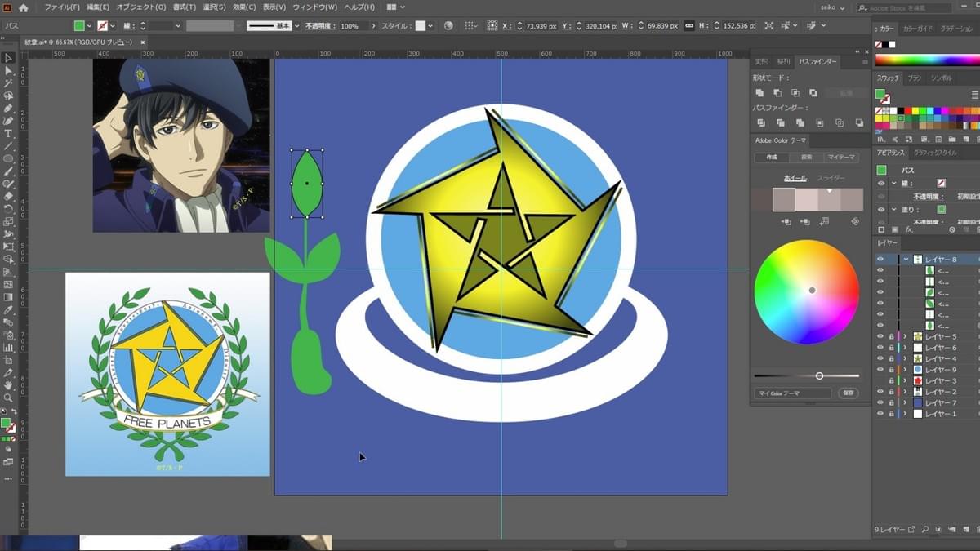This screenshot has width=980, height=551.
Task: Select the スライダー view link
Action: (831, 178)
